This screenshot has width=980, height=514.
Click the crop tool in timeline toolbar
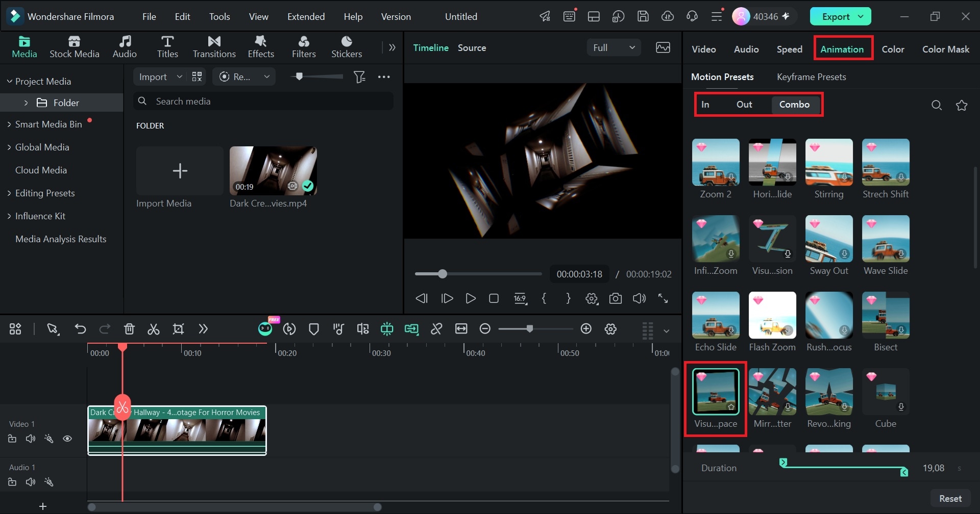pyautogui.click(x=178, y=329)
